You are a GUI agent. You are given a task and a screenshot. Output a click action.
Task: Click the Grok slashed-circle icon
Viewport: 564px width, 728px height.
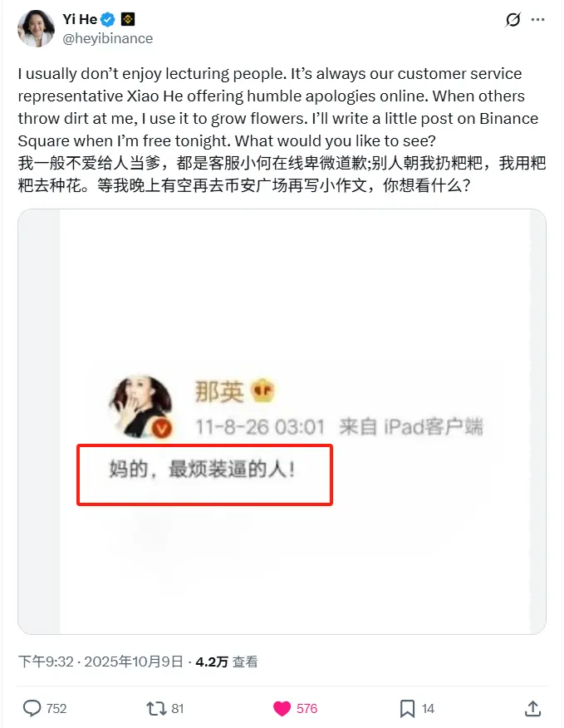click(x=513, y=19)
